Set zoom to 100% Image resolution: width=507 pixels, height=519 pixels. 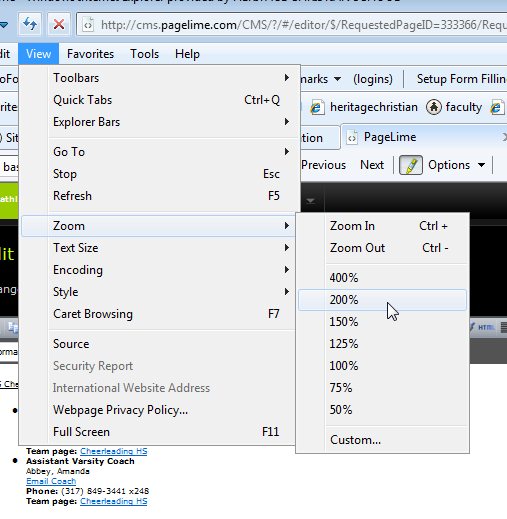tap(382, 366)
